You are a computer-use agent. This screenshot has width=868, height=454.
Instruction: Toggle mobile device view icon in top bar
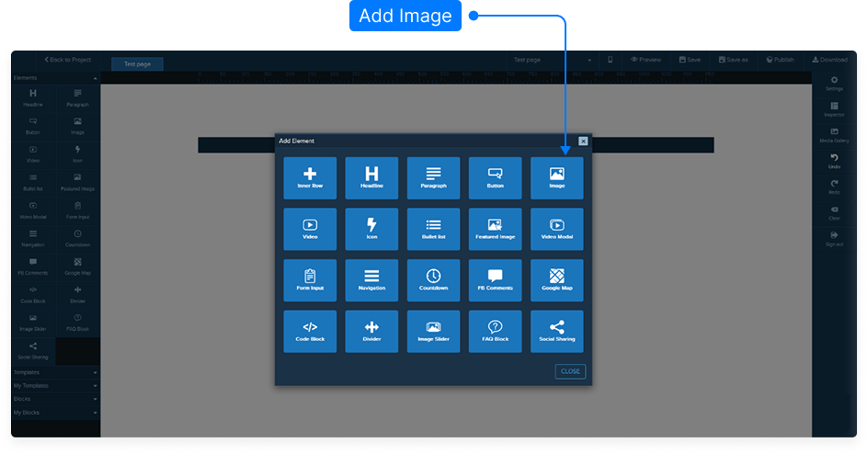point(610,60)
